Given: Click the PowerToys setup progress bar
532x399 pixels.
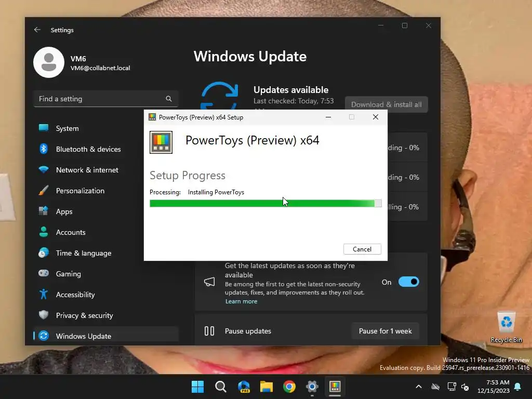Looking at the screenshot, I should pos(265,203).
